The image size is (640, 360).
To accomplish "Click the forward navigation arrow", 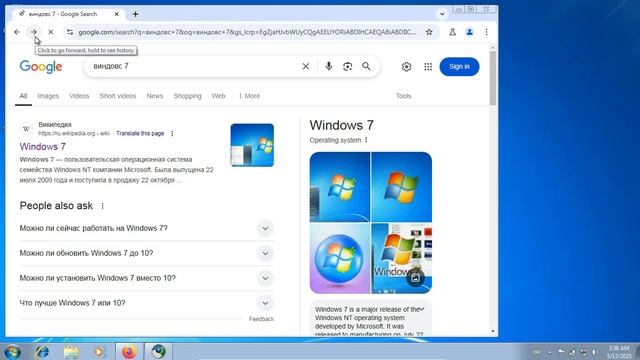I will (x=33, y=32).
